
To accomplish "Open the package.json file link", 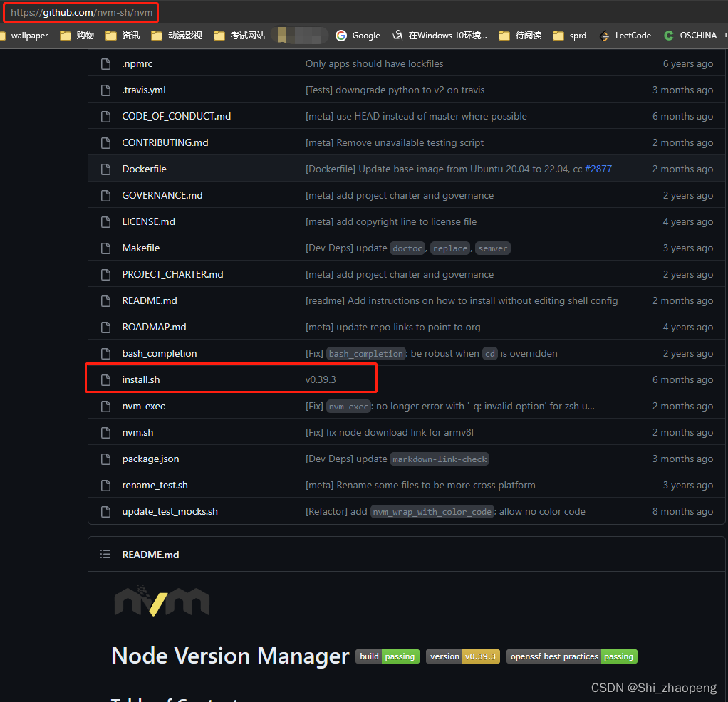I will (150, 459).
